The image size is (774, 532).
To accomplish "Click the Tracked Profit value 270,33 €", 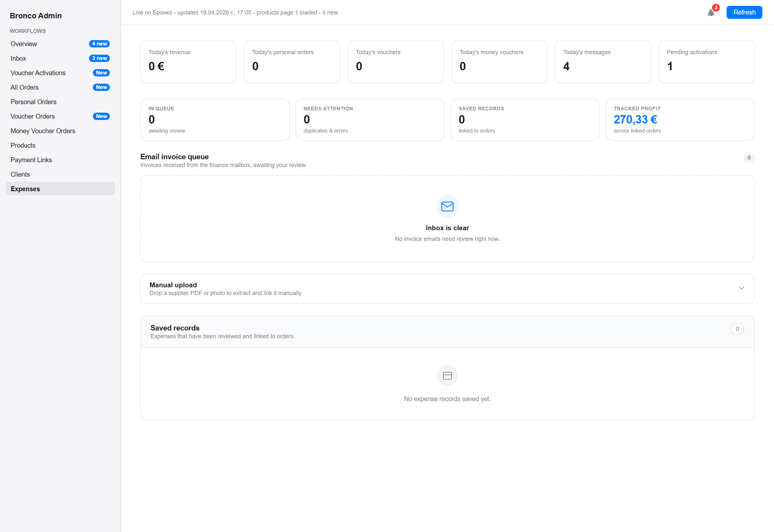I will (635, 119).
